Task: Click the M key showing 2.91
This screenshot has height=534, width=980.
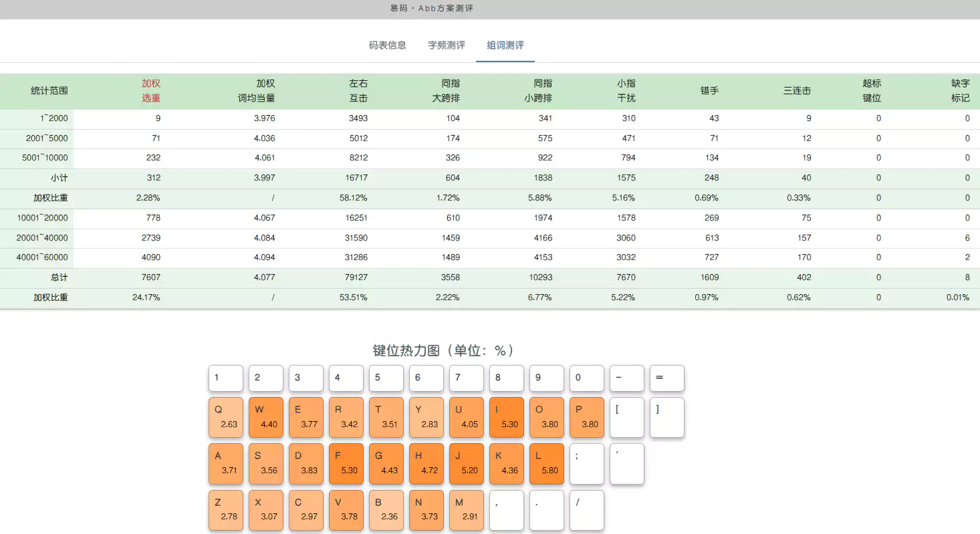Action: point(467,511)
